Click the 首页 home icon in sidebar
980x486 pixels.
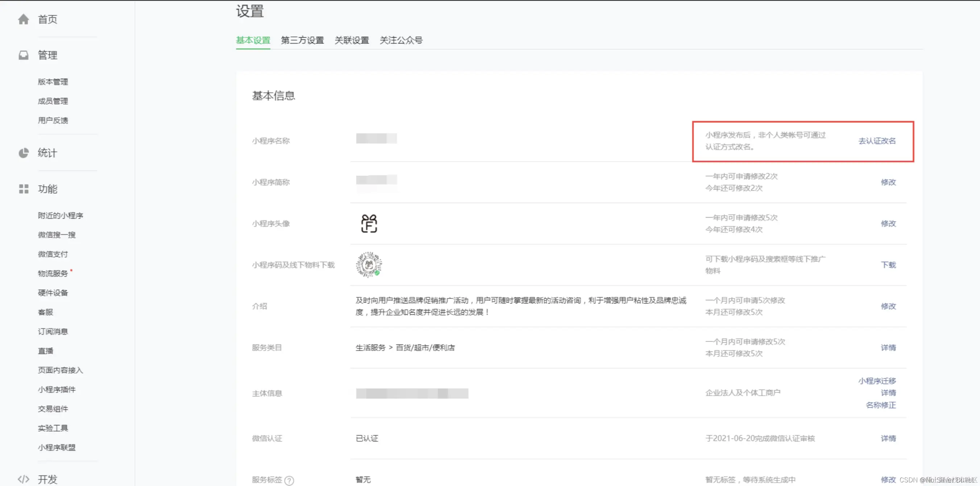click(23, 19)
